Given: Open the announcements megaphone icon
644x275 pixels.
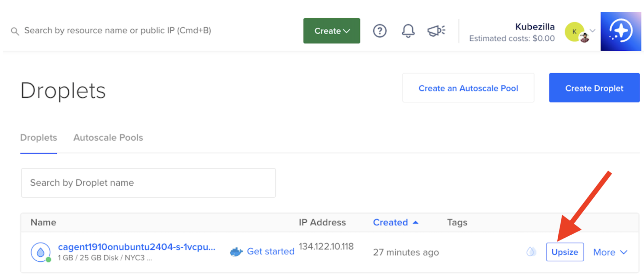Looking at the screenshot, I should pos(435,31).
